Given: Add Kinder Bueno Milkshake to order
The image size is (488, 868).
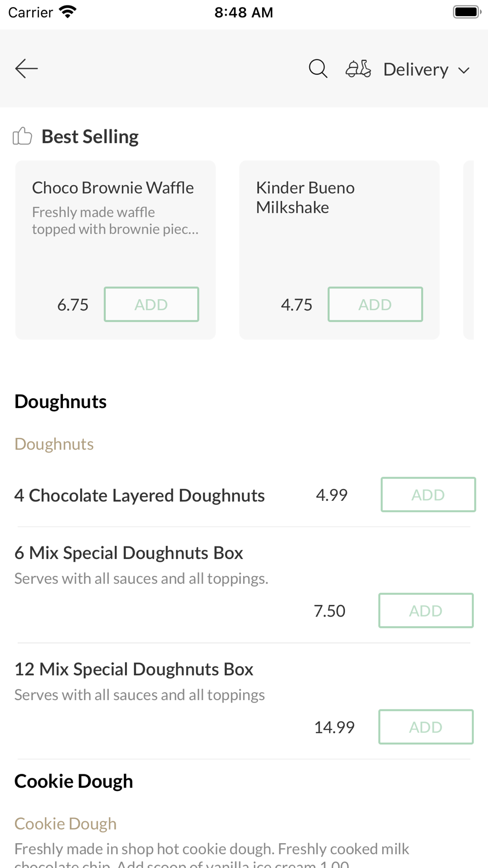Looking at the screenshot, I should click(x=375, y=304).
